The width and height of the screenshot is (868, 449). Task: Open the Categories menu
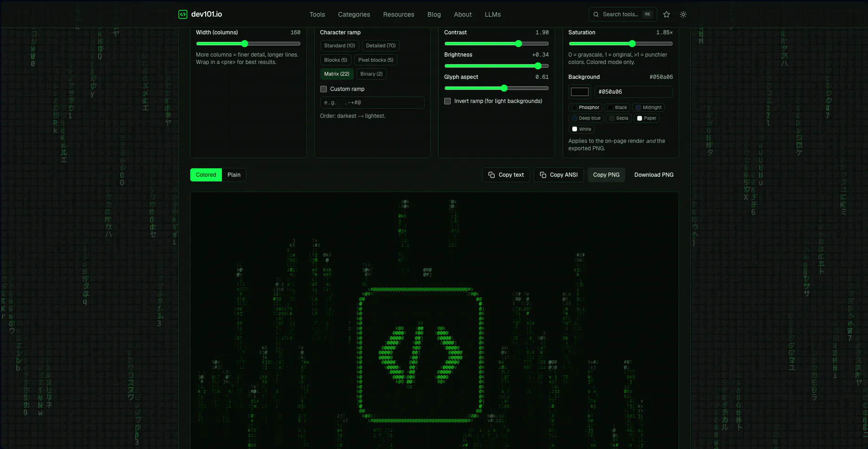pyautogui.click(x=354, y=14)
